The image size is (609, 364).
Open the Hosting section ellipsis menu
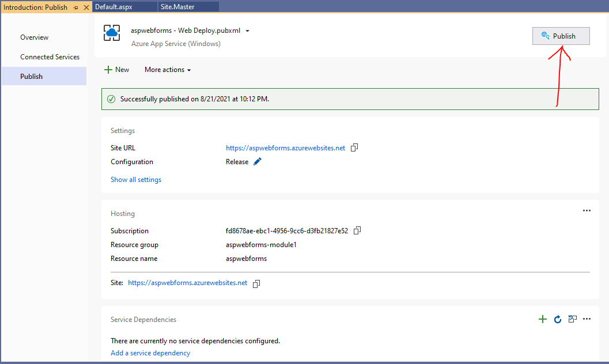point(587,210)
